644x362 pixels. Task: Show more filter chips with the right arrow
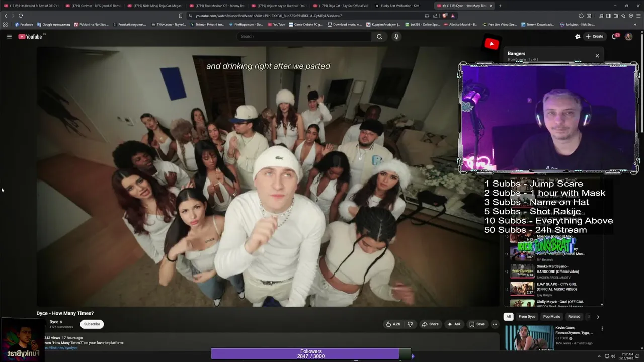tap(598, 317)
